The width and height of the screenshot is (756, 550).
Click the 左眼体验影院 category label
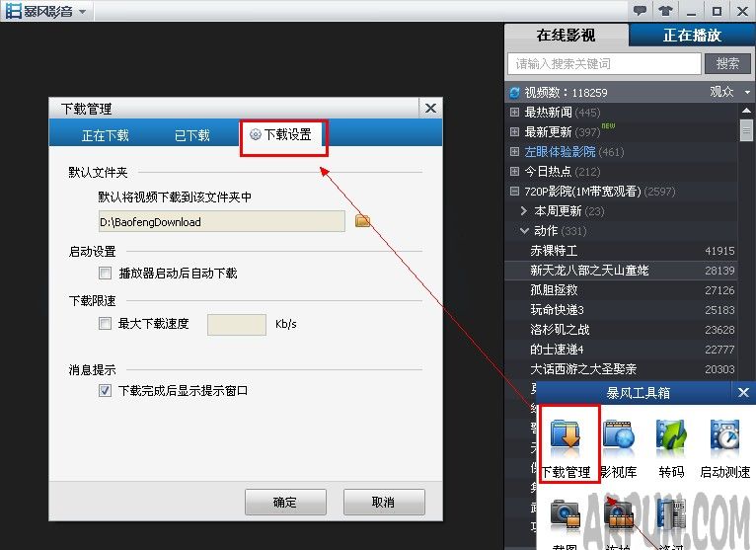pyautogui.click(x=561, y=151)
